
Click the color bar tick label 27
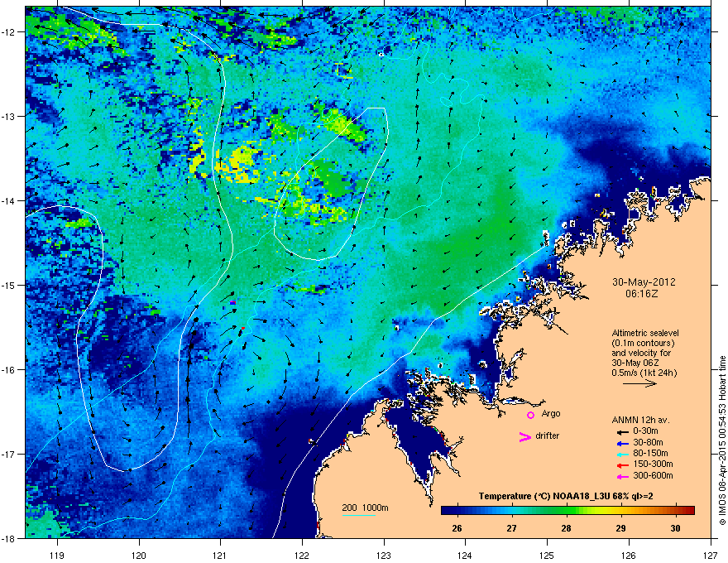(511, 528)
